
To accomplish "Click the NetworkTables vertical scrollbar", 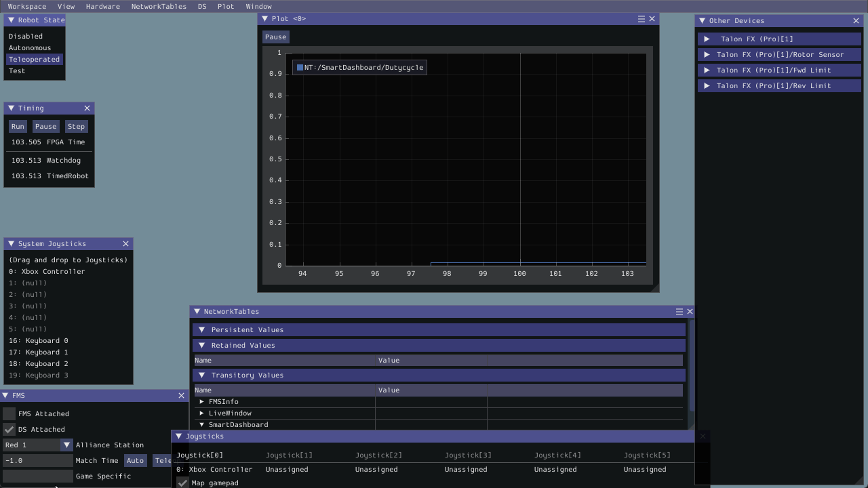I will click(x=692, y=366).
